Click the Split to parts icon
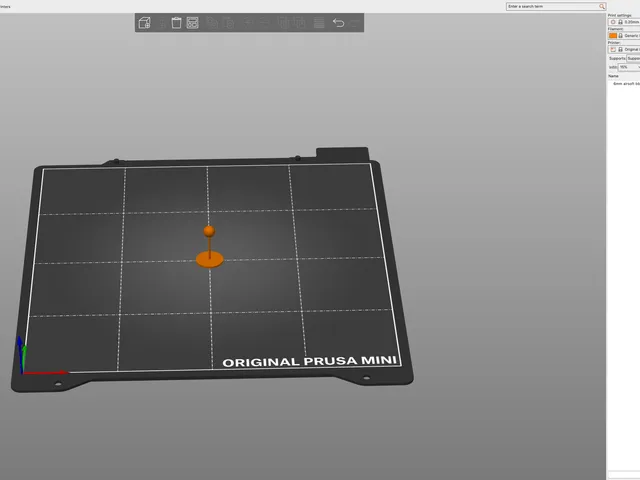The width and height of the screenshot is (640, 480). (300, 22)
